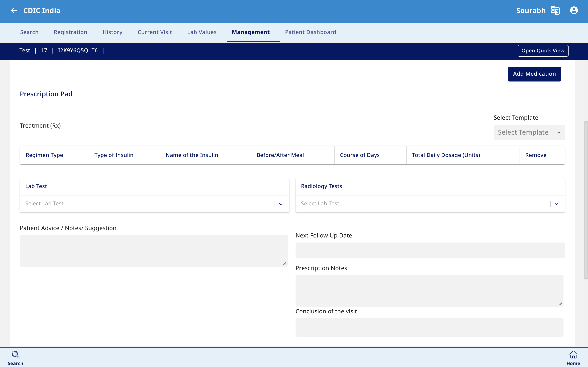588x367 pixels.
Task: Click the Open Quick View button
Action: click(x=543, y=51)
